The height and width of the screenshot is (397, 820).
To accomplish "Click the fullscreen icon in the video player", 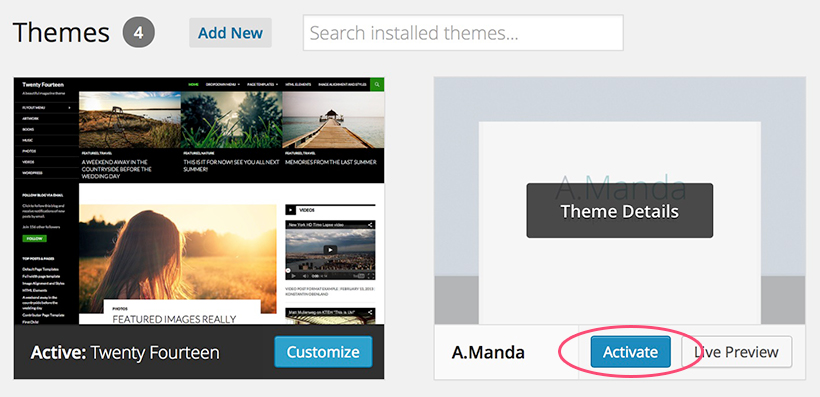I will pos(371,276).
